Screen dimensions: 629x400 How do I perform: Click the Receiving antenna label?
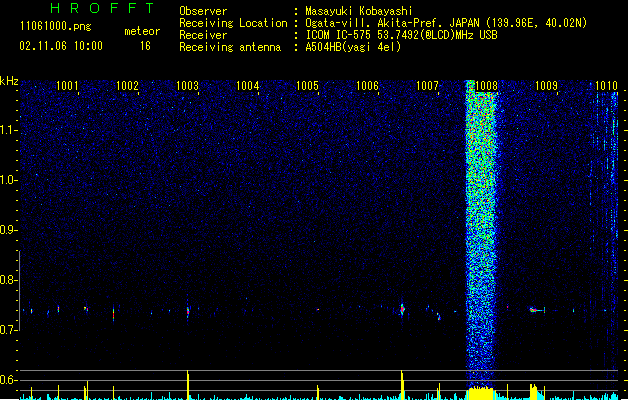tap(230, 47)
